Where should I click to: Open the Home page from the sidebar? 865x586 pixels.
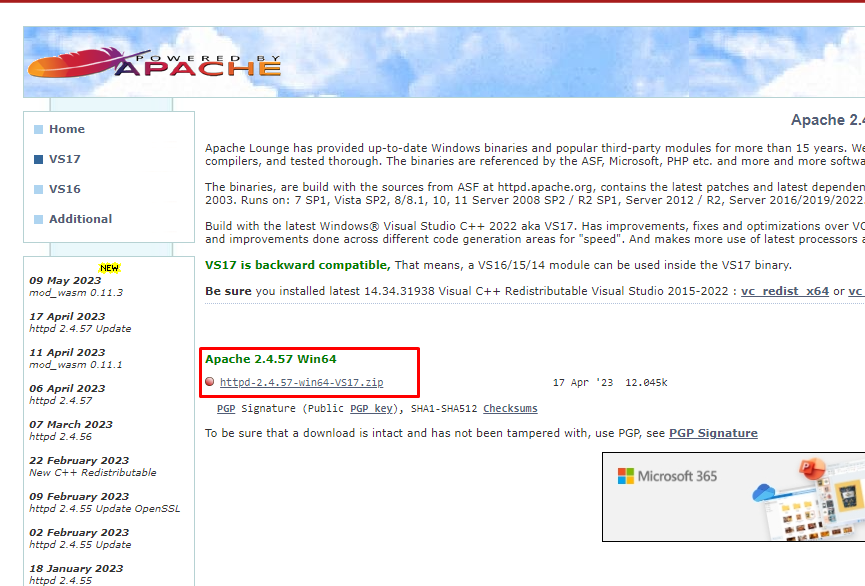69,128
